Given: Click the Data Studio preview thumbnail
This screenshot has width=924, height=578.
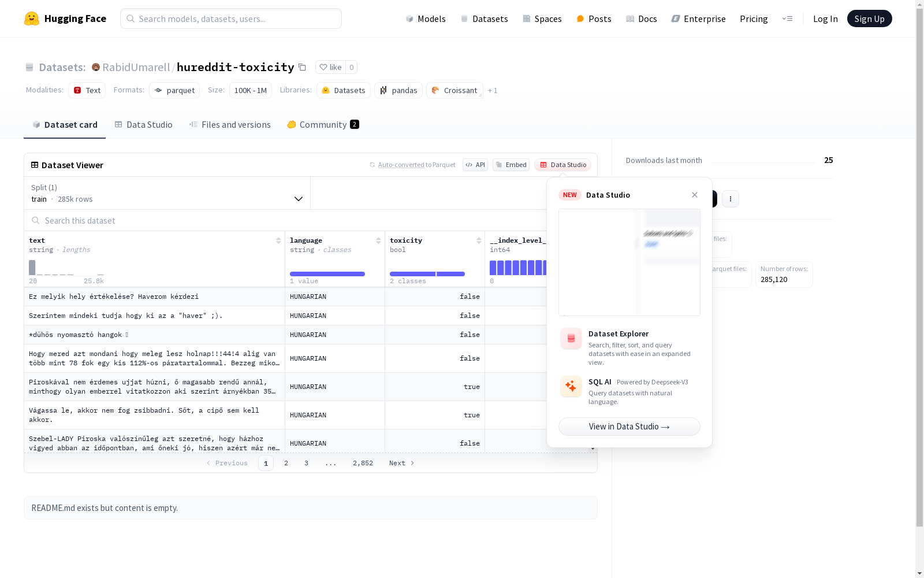Looking at the screenshot, I should (629, 262).
